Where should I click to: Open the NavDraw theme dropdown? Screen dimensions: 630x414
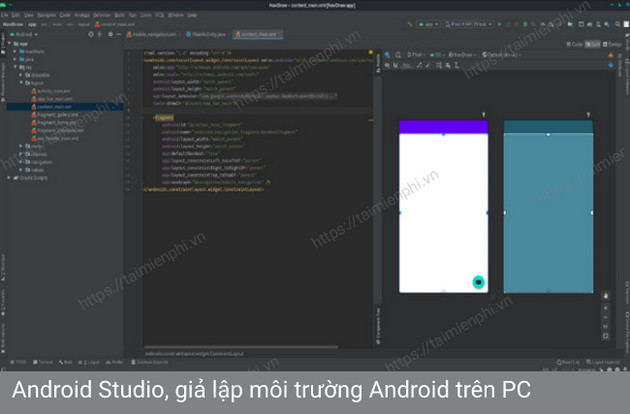click(462, 55)
